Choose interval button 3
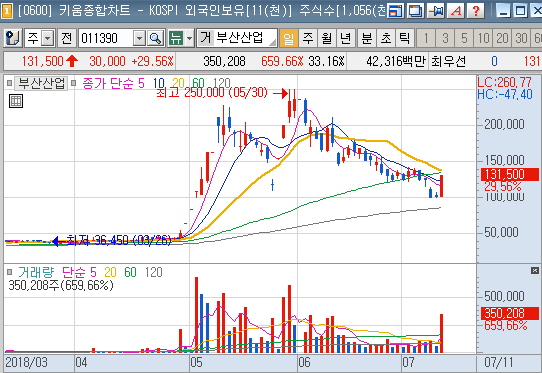 (445, 38)
